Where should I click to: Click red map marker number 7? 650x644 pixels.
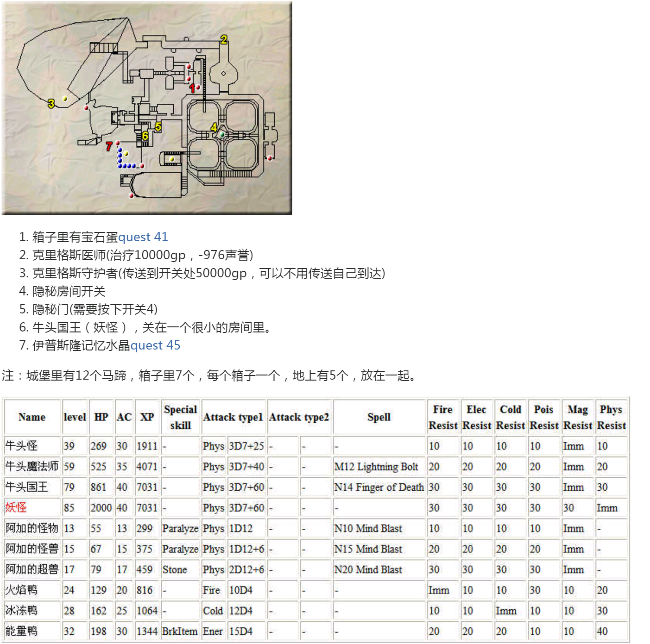point(109,146)
